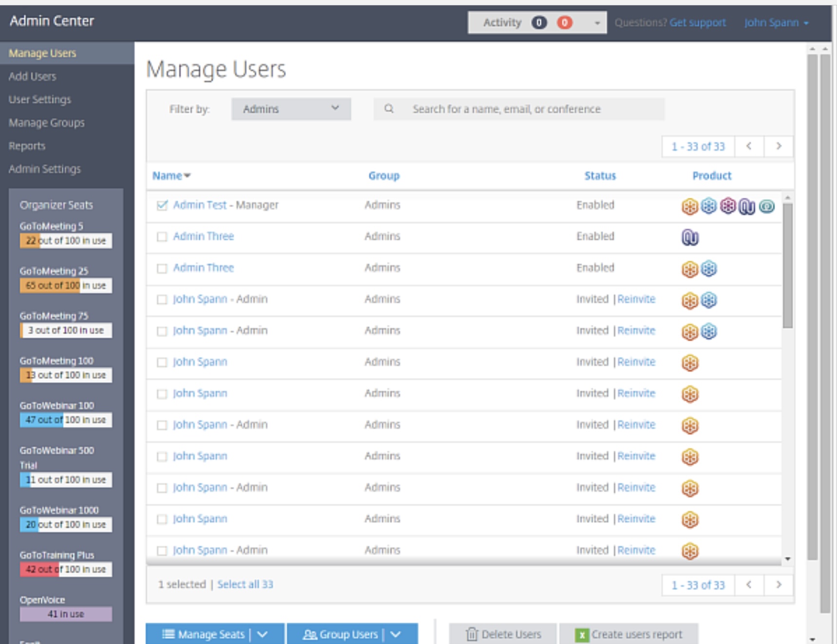
Task: Click the Delete Users trash icon
Action: [x=472, y=634]
